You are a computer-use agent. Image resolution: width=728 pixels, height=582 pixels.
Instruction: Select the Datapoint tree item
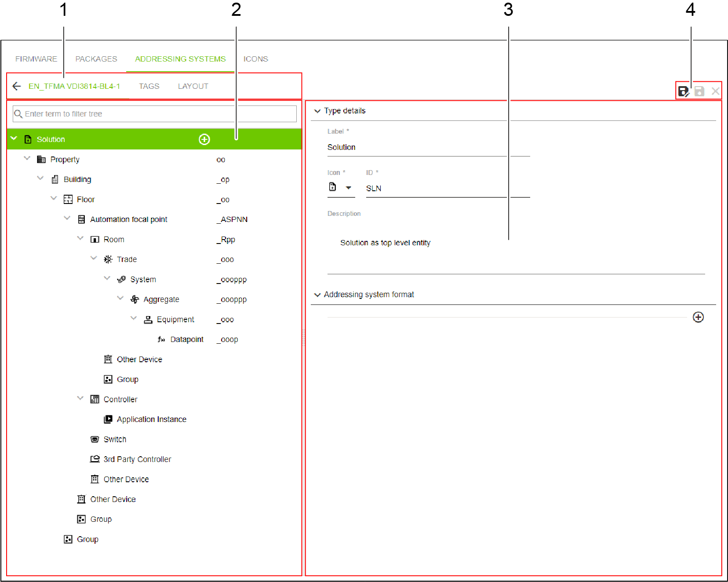click(x=186, y=339)
